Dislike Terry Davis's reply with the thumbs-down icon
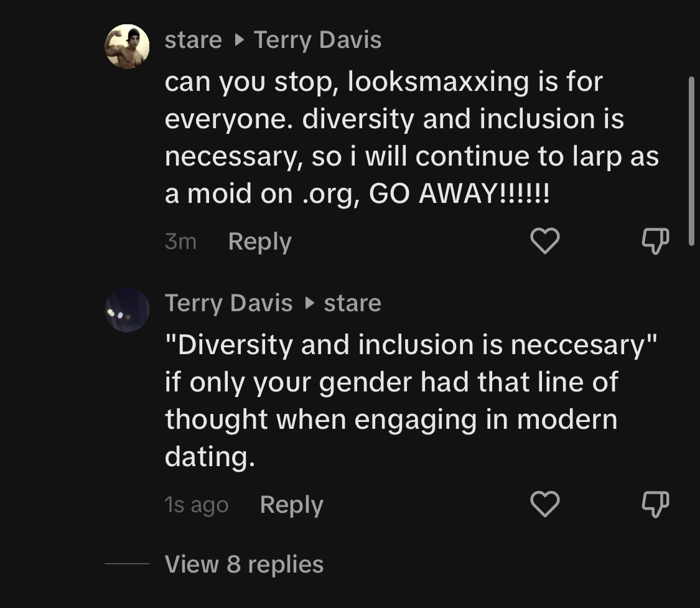 [655, 505]
